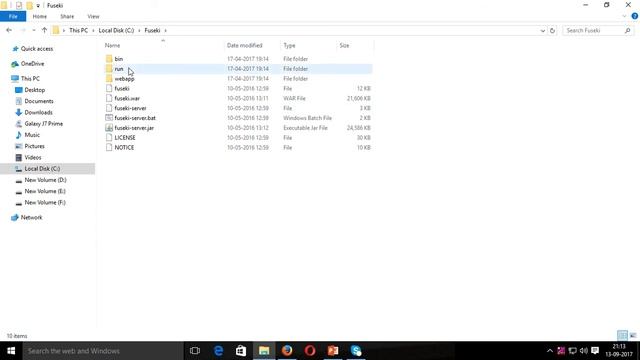
Task: Select the fuseki-server file without extension
Action: click(130, 108)
